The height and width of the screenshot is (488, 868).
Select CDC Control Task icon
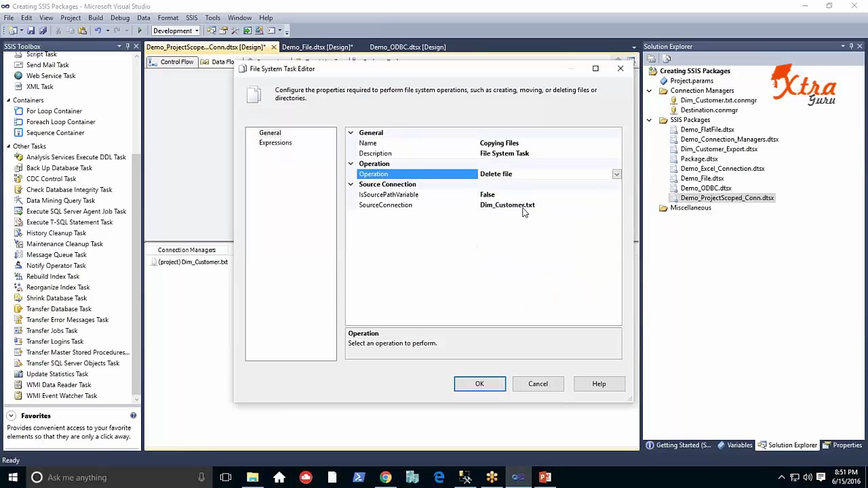18,179
